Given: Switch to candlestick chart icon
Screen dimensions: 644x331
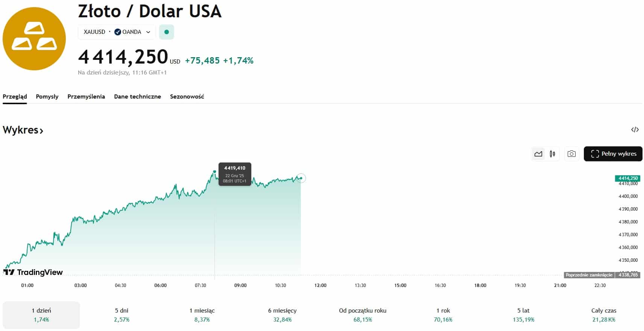Looking at the screenshot, I should click(x=552, y=154).
